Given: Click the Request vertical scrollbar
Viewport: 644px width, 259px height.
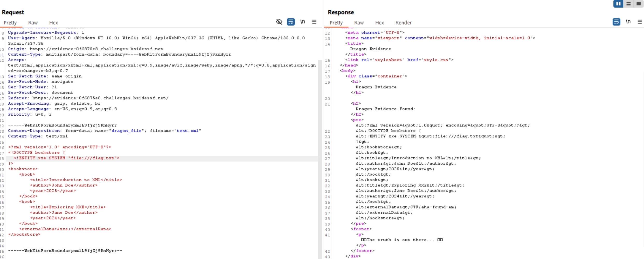Looking at the screenshot, I should [x=320, y=159].
